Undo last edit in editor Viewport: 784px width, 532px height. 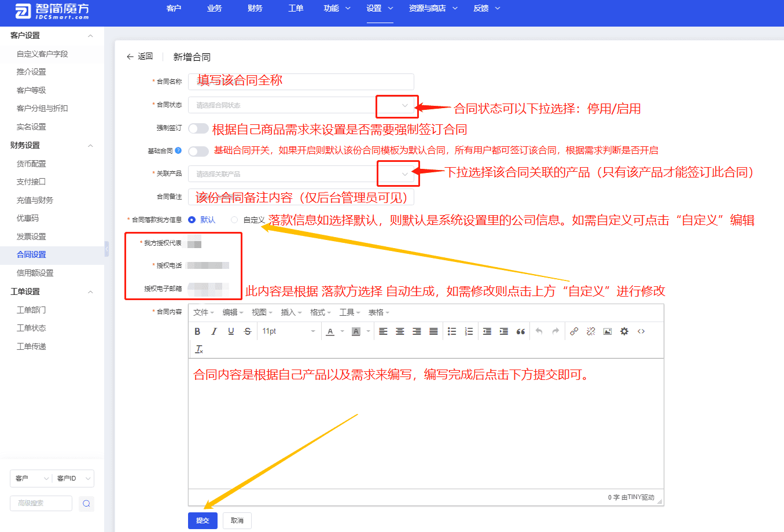point(539,331)
